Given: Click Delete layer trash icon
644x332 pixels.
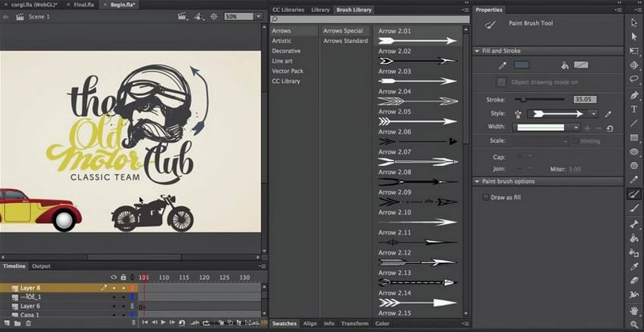Looking at the screenshot, I should point(28,323).
